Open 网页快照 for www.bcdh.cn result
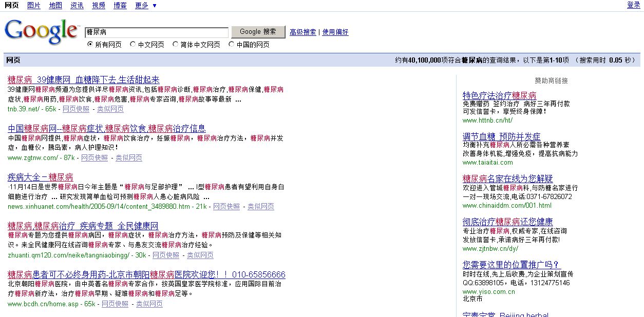Viewport: 644px width, 317px height. pos(115,304)
